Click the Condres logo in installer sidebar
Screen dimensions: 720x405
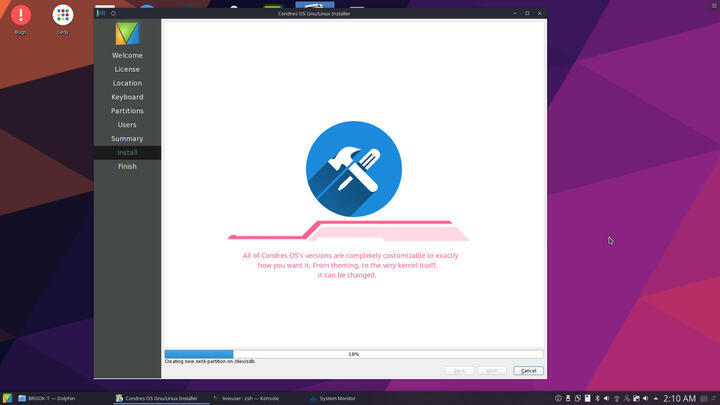pyautogui.click(x=127, y=34)
